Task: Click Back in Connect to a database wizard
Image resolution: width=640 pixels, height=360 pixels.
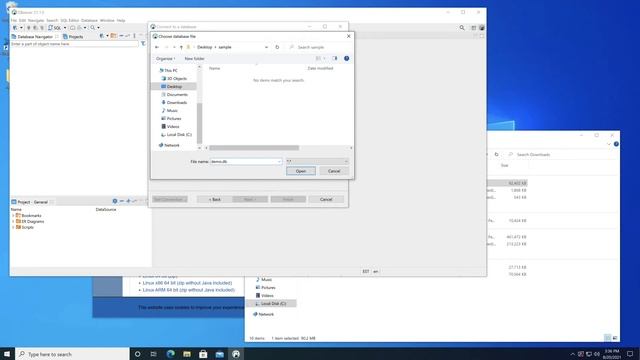Action: point(215,200)
